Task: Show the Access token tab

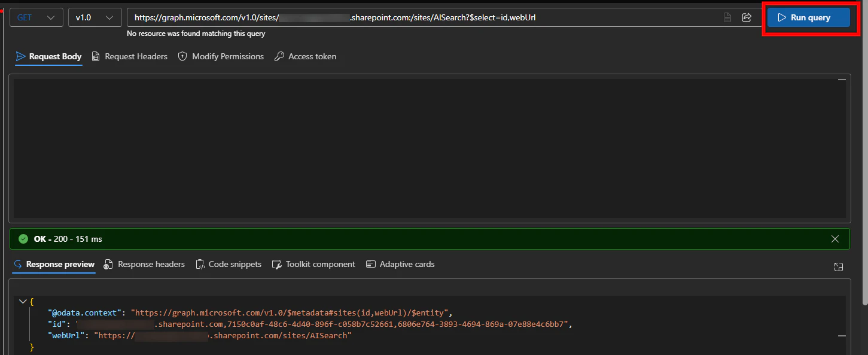Action: pos(305,56)
